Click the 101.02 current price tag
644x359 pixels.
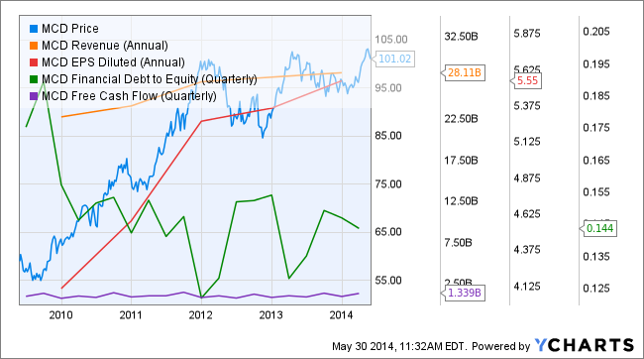[393, 59]
